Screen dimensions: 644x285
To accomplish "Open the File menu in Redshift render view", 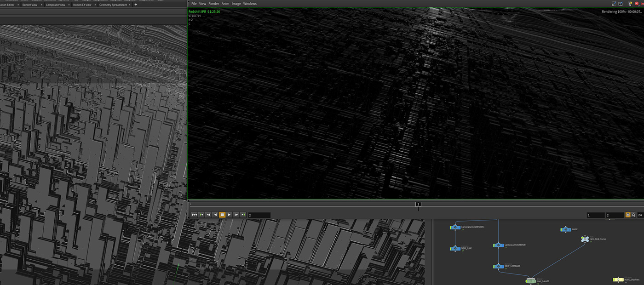I will [194, 4].
